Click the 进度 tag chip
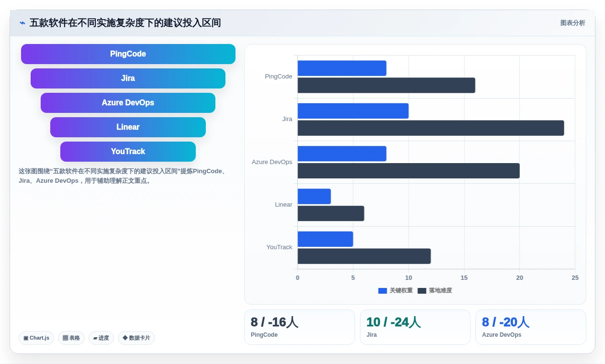 tap(101, 338)
